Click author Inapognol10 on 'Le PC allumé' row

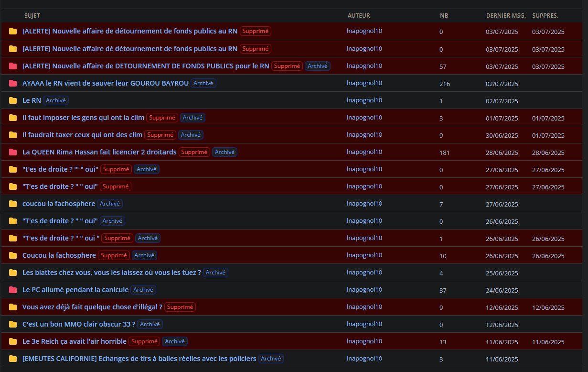pos(364,290)
